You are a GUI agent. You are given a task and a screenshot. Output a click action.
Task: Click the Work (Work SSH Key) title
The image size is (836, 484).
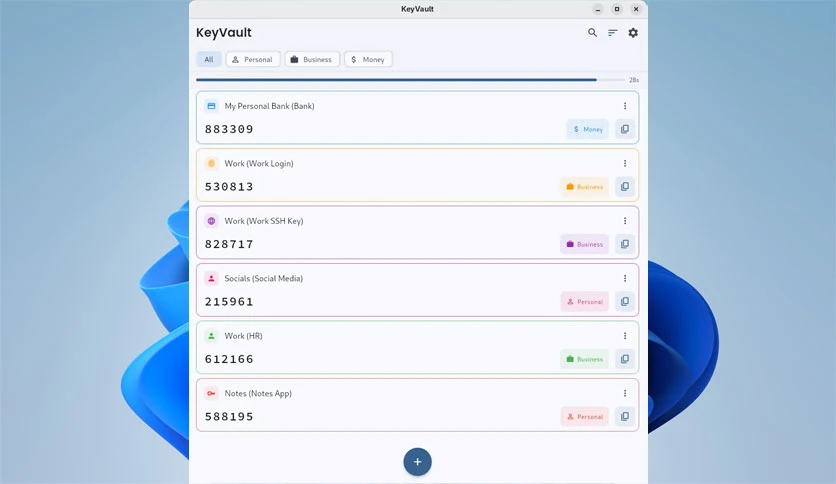(x=264, y=221)
